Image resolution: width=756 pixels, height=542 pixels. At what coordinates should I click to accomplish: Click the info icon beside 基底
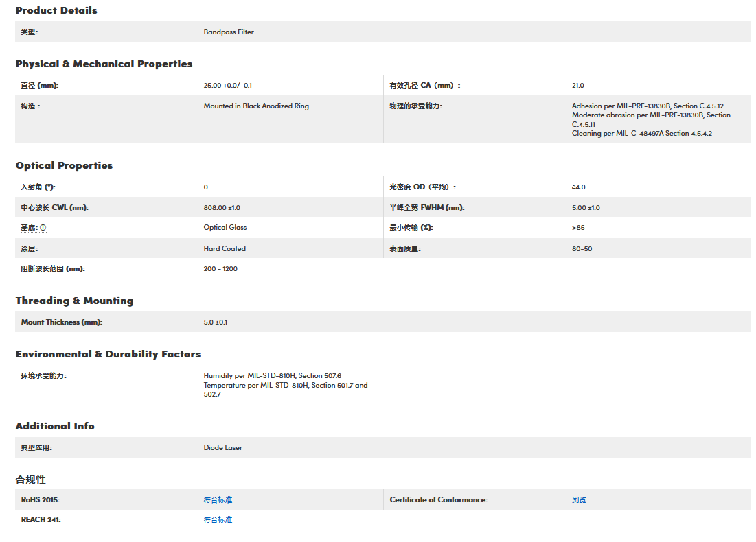[x=43, y=228]
